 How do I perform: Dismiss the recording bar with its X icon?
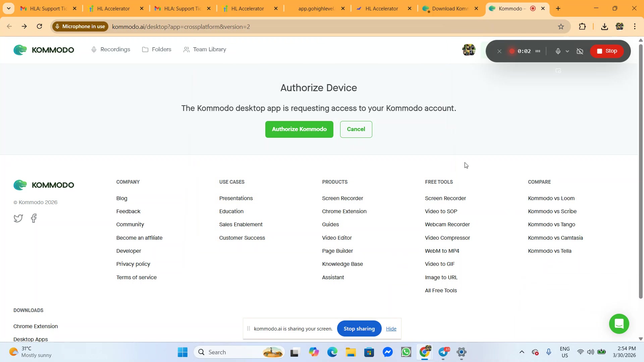(x=499, y=51)
